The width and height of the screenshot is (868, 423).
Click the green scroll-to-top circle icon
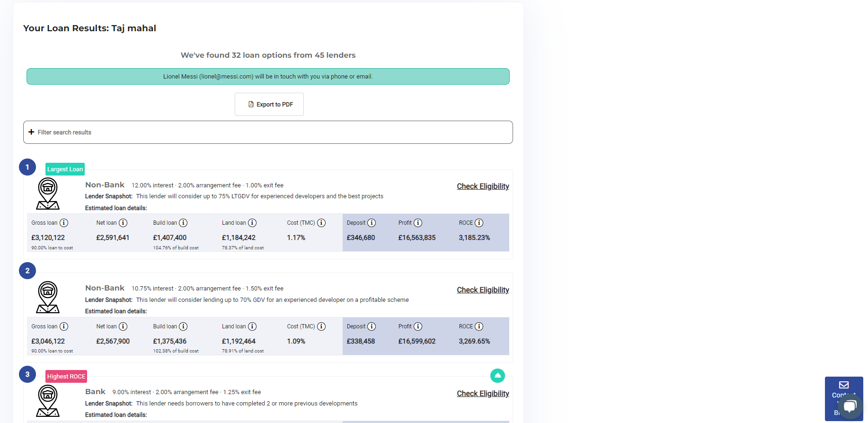497,376
